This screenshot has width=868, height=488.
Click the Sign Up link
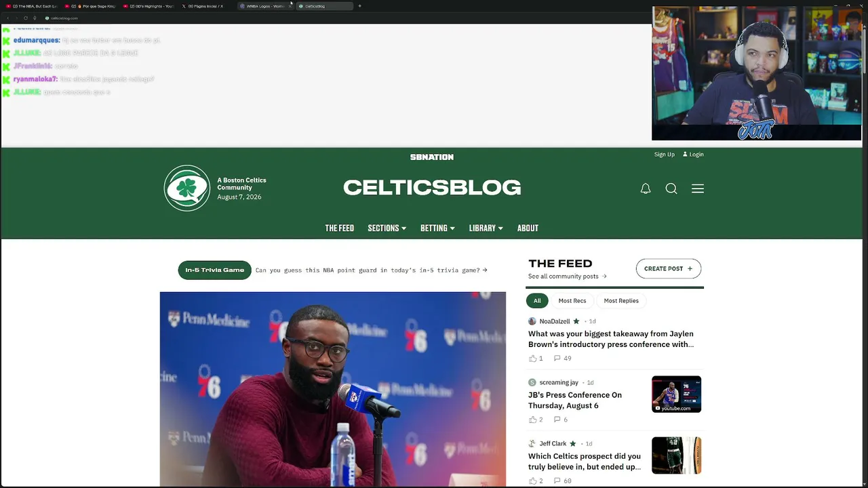click(665, 155)
